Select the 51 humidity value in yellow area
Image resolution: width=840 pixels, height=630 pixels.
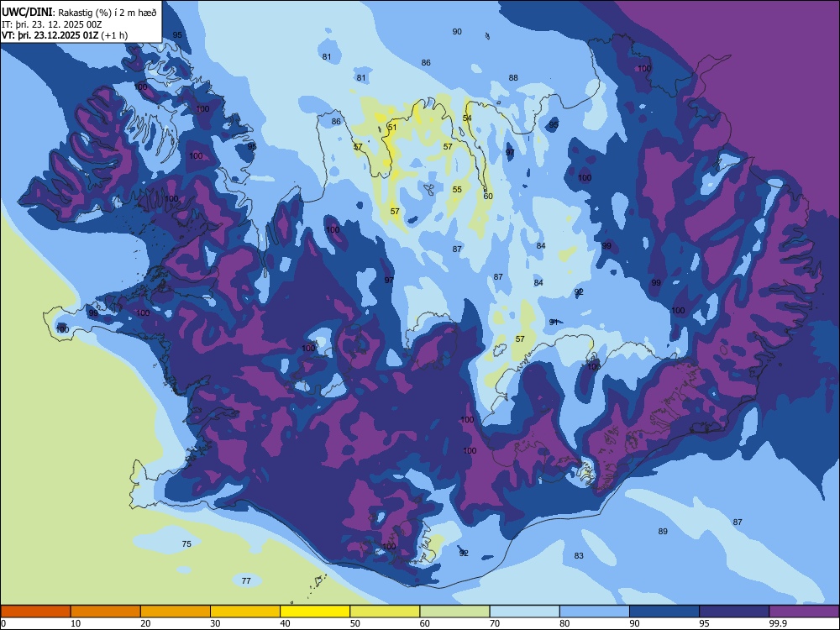(x=392, y=128)
